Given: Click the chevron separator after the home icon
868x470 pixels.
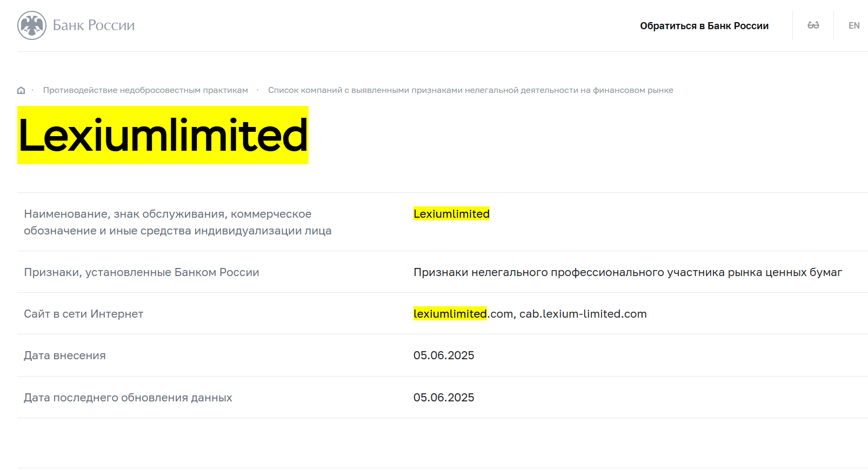Looking at the screenshot, I should pos(33,90).
